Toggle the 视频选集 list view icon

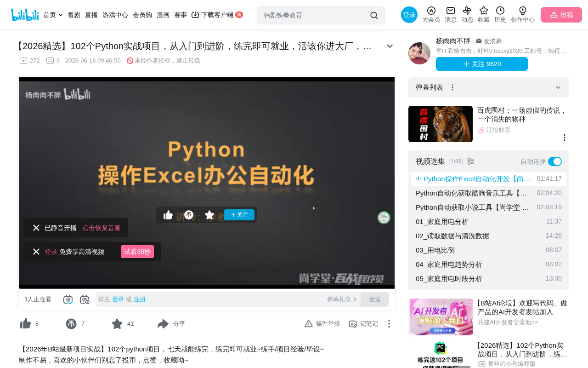tap(471, 161)
